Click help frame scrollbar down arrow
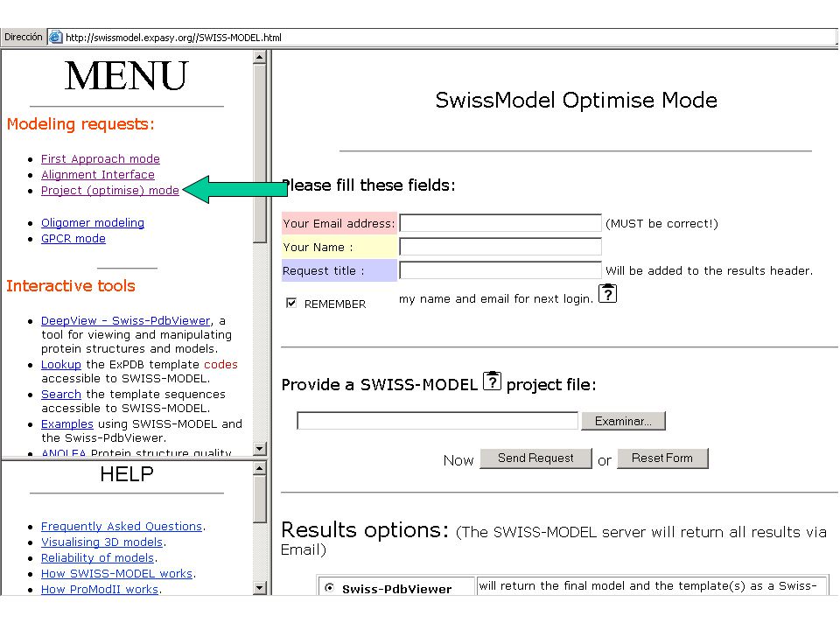This screenshot has width=840, height=630. [x=260, y=588]
